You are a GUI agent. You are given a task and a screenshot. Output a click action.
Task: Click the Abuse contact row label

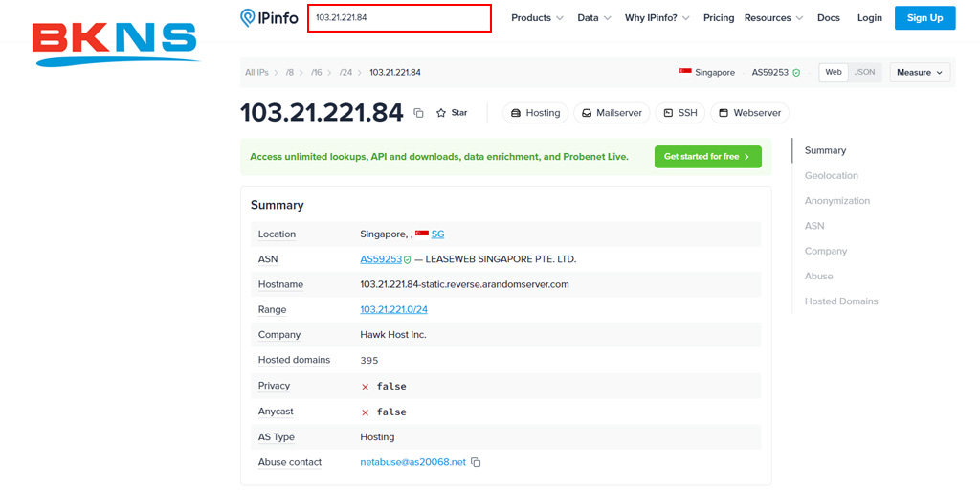tap(290, 462)
